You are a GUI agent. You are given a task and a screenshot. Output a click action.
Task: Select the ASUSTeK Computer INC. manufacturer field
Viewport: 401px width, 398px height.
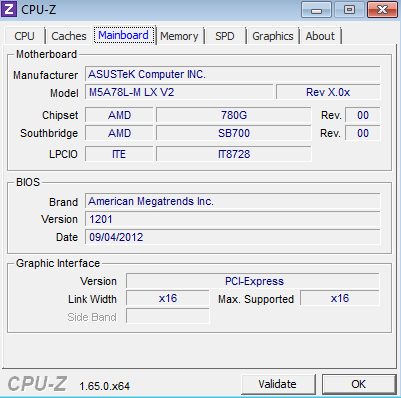[233, 74]
